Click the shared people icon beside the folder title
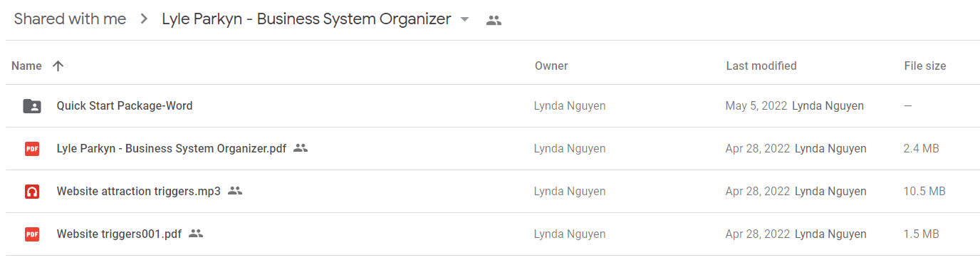The height and width of the screenshot is (265, 980). click(x=494, y=21)
